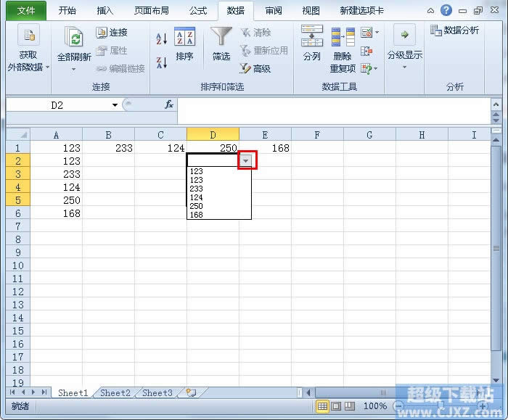
Task: Click the 100% zoom level
Action: click(375, 405)
